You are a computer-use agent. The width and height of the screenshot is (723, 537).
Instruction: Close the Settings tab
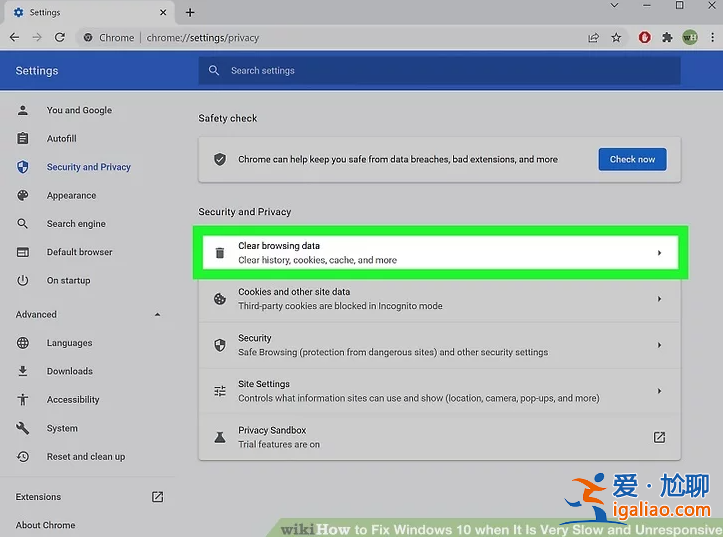point(163,12)
